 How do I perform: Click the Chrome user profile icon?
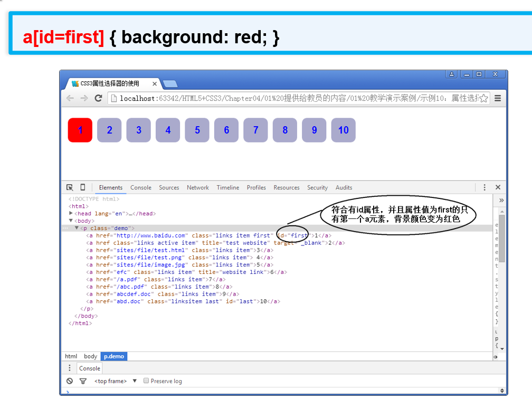452,74
